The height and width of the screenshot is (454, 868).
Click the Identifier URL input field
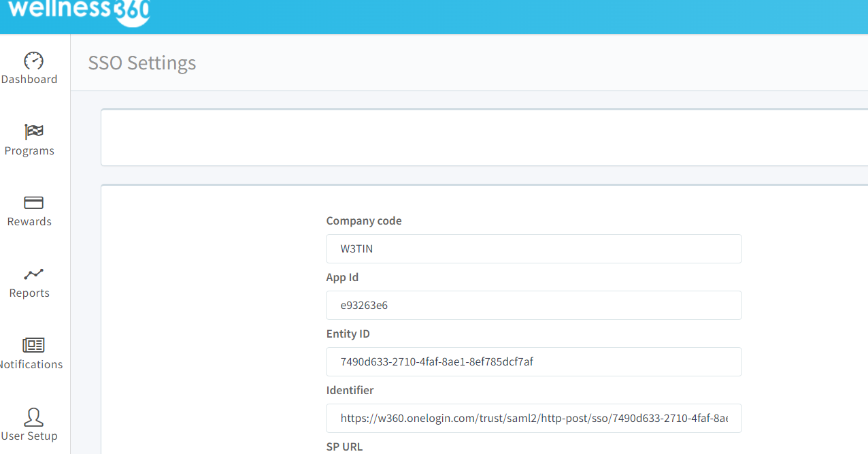point(534,419)
